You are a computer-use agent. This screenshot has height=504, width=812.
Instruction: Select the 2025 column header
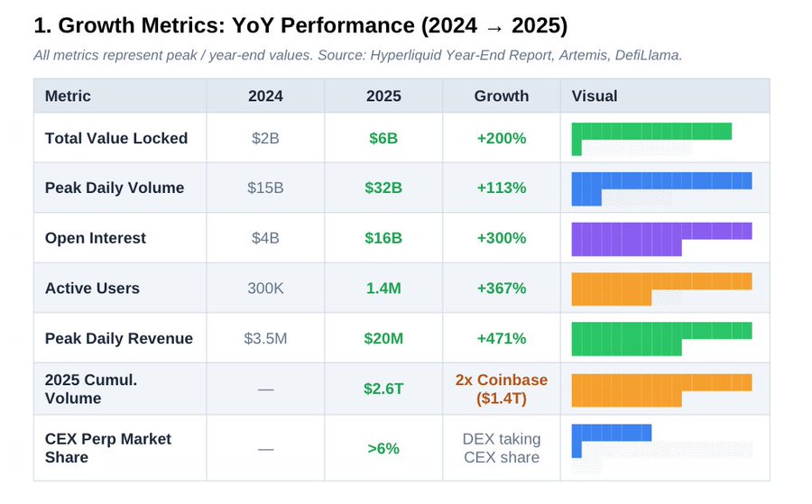[x=383, y=96]
